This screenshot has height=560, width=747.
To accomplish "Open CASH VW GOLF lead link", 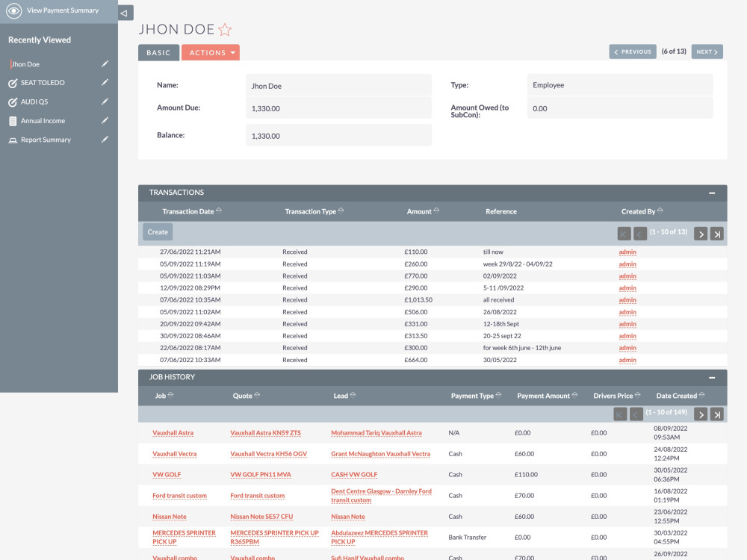I will [x=354, y=475].
